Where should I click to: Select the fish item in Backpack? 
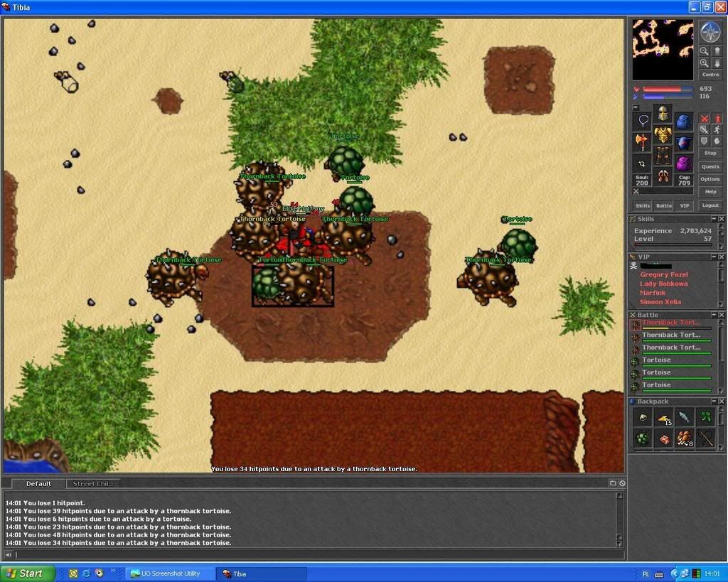pos(685,416)
